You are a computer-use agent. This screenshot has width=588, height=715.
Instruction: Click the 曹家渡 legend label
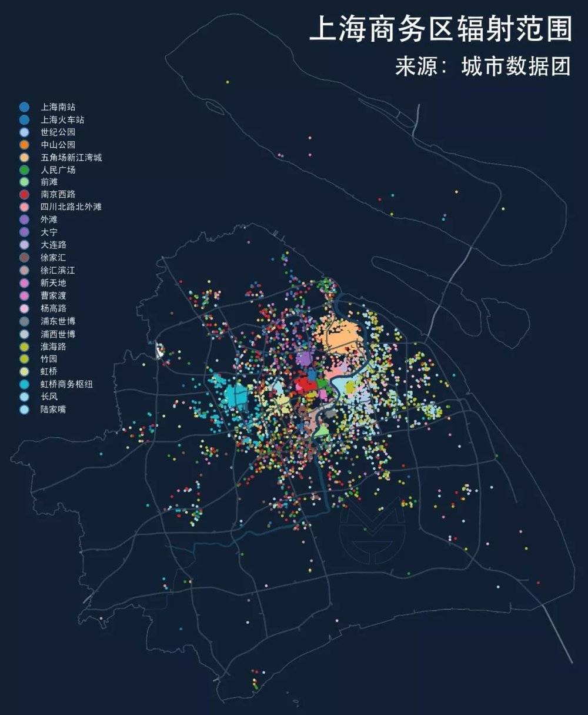point(54,295)
